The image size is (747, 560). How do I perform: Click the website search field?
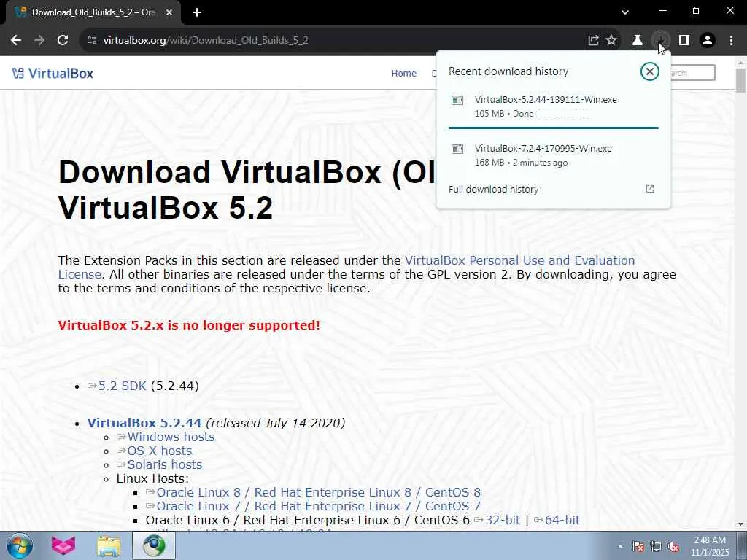pos(692,73)
